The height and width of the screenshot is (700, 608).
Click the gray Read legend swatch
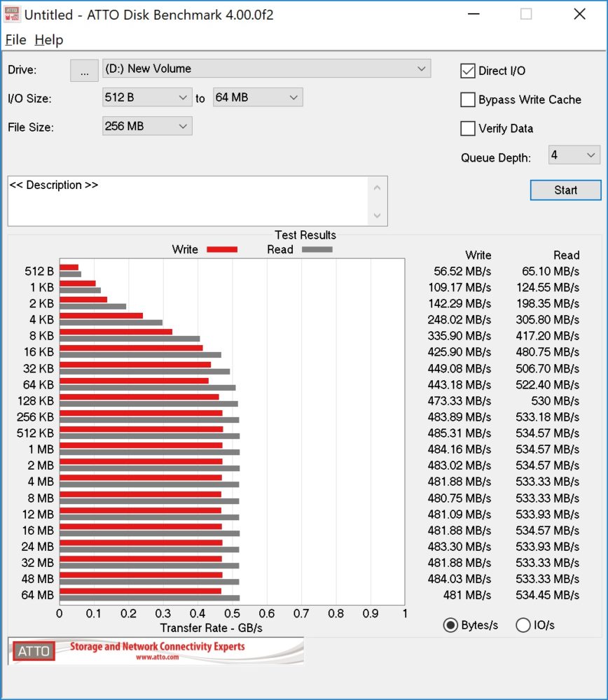click(x=317, y=250)
